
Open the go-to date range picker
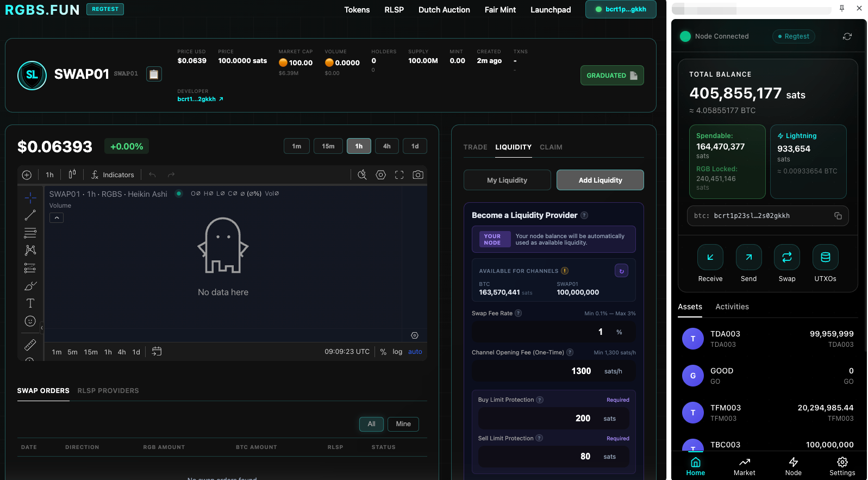pyautogui.click(x=157, y=352)
